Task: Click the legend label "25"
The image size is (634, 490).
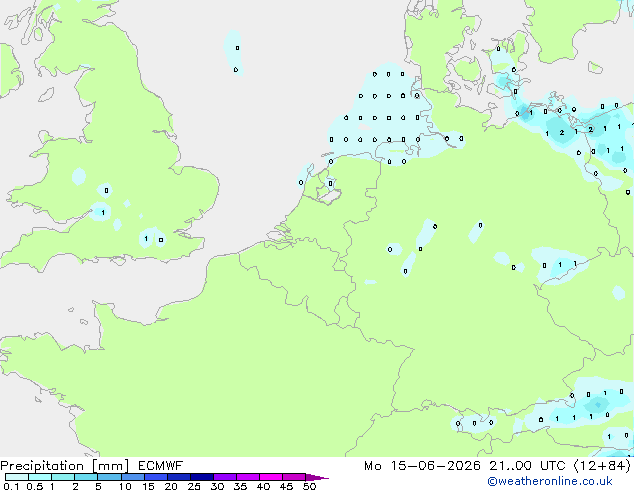Action: [x=194, y=486]
